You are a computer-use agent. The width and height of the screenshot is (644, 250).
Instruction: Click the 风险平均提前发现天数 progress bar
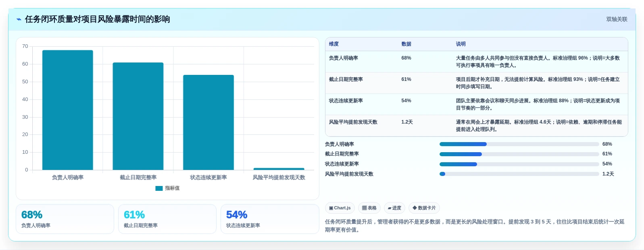(519, 174)
